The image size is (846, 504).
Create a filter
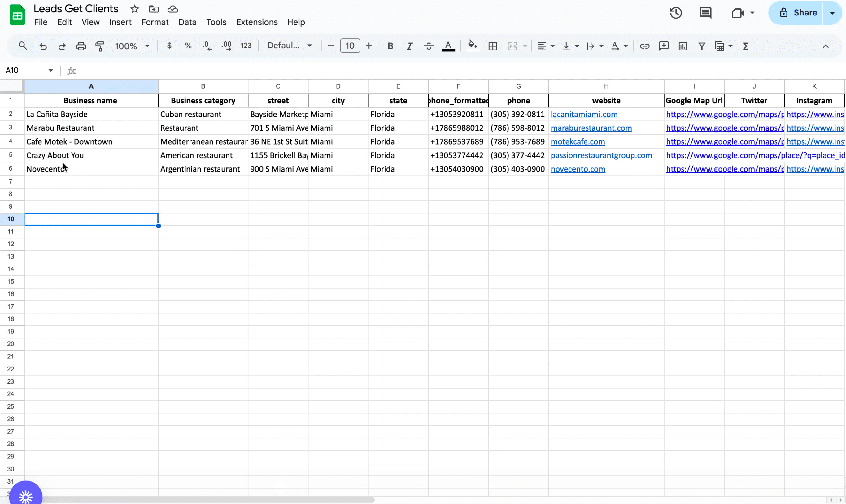click(702, 46)
